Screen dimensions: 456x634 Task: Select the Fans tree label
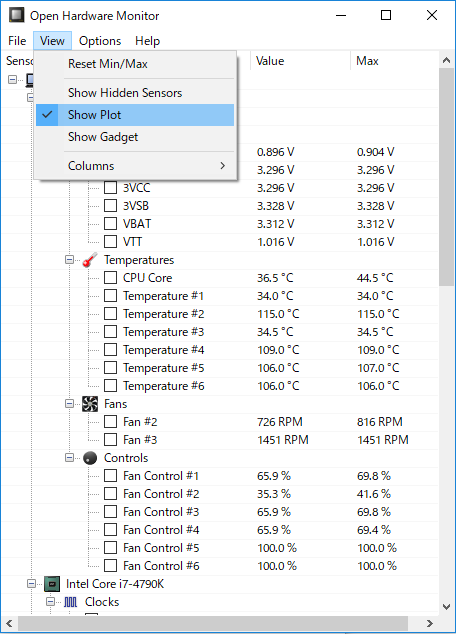[116, 404]
